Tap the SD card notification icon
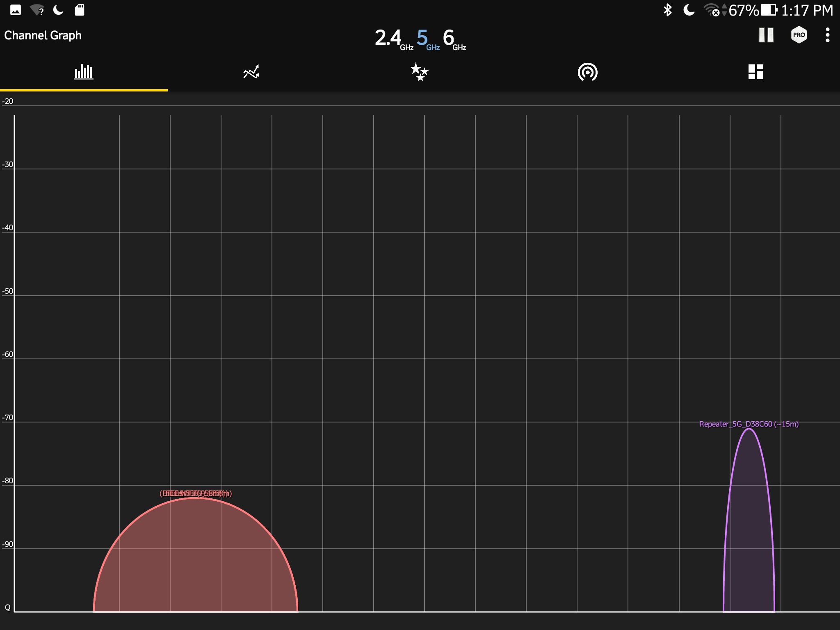This screenshot has width=840, height=630. coord(80,10)
